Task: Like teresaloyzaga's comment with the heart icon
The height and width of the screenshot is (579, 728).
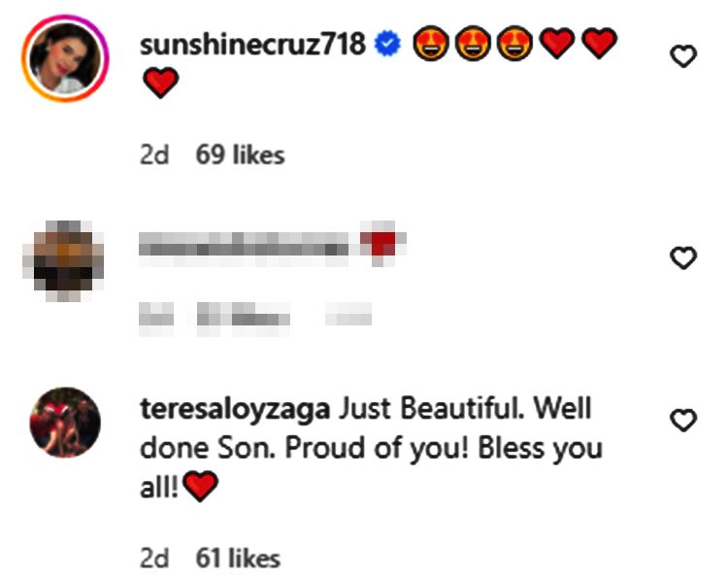Action: 684,420
